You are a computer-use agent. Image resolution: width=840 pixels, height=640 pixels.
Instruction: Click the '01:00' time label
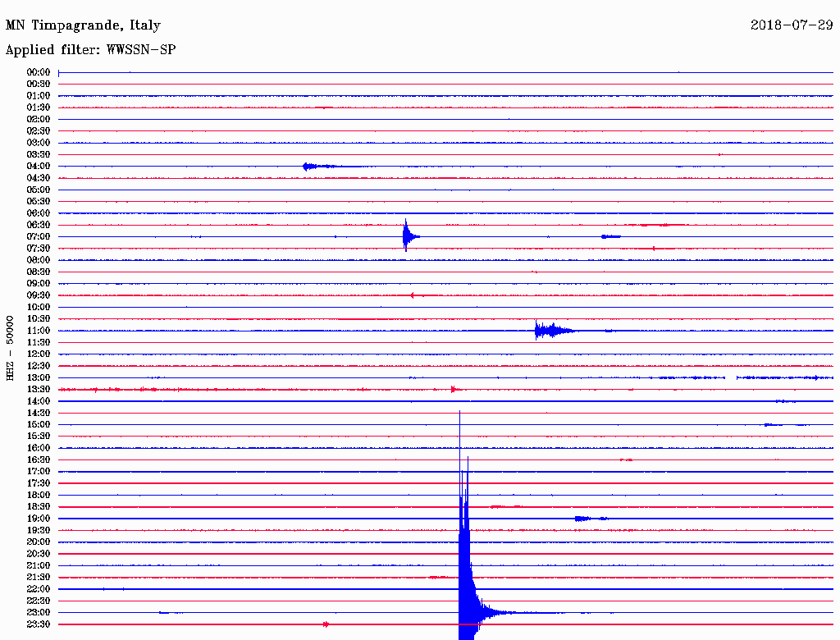pos(39,96)
